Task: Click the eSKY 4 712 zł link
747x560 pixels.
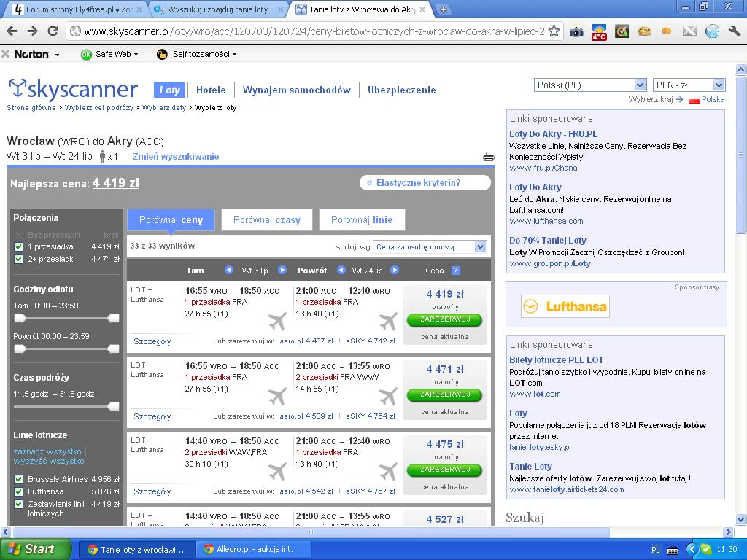Action: 370,341
